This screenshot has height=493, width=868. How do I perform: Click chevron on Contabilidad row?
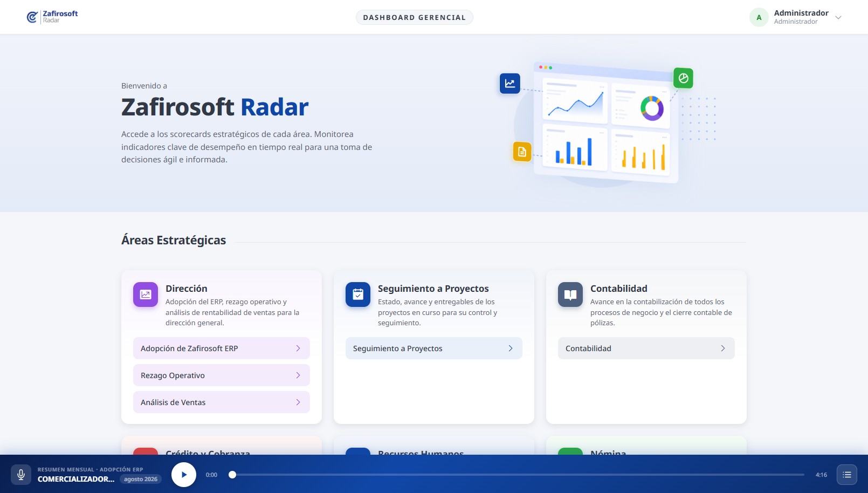tap(723, 348)
